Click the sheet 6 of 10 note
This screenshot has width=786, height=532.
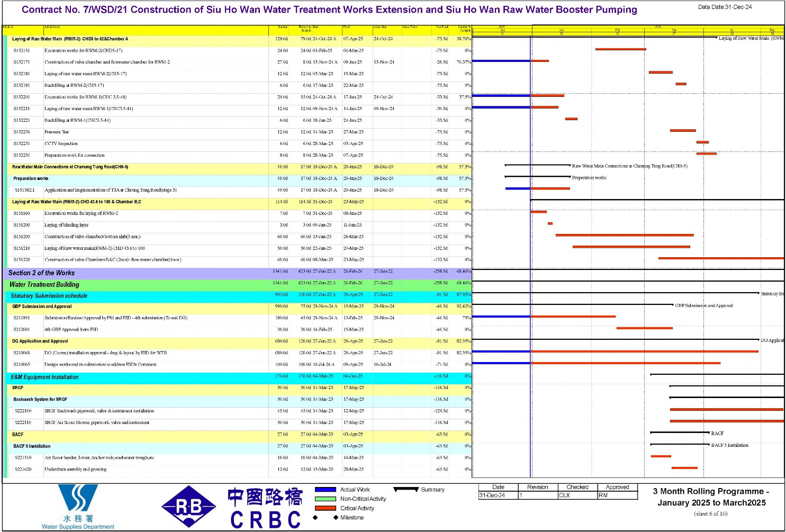pos(711,514)
